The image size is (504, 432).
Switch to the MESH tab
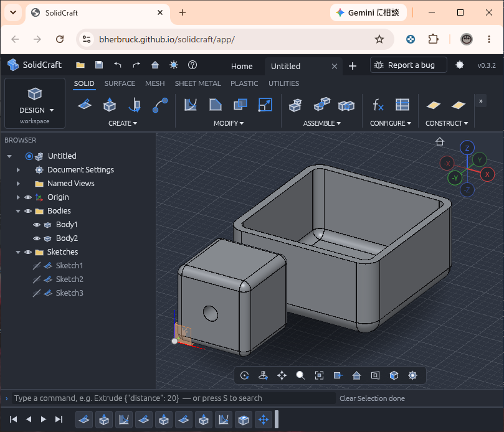click(x=155, y=83)
